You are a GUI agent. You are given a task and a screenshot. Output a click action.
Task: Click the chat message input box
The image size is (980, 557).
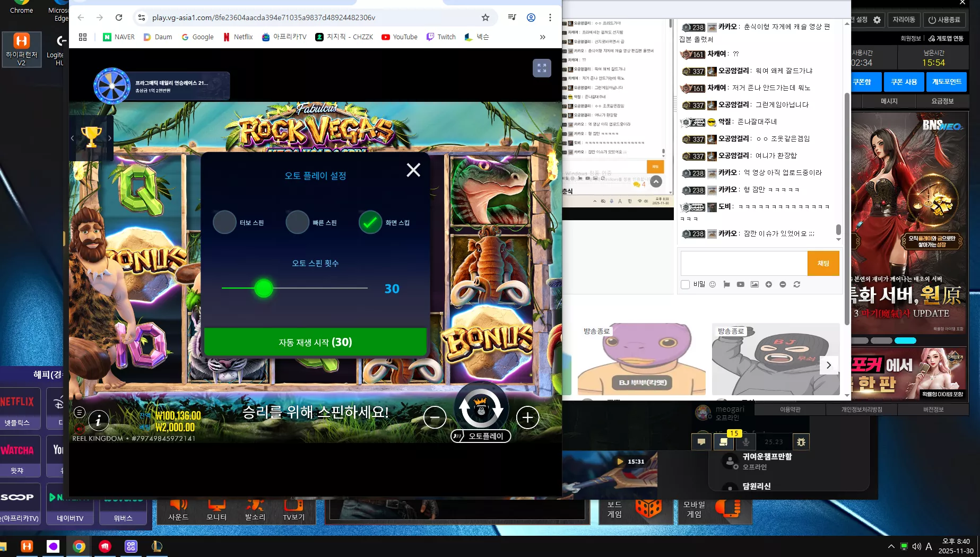[744, 263]
